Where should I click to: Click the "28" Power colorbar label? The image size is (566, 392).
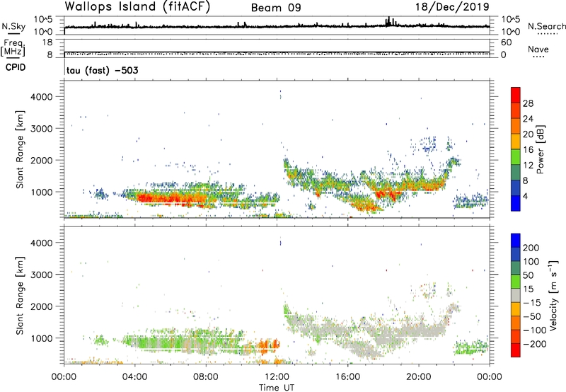(528, 103)
